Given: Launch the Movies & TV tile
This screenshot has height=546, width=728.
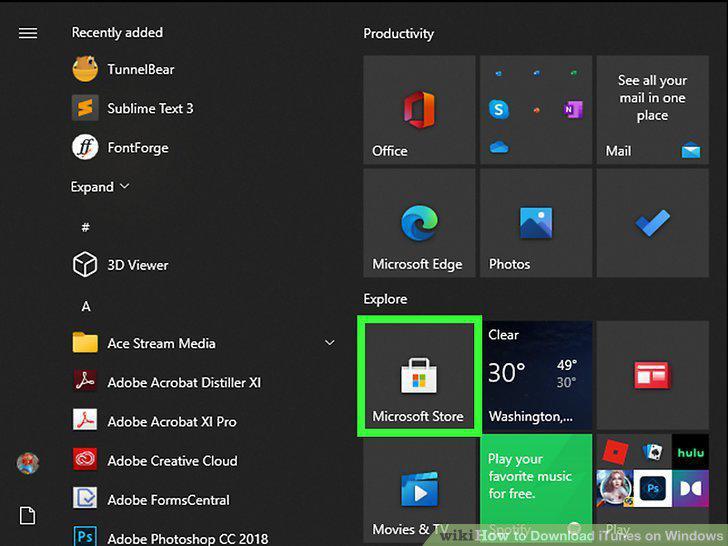Looking at the screenshot, I should coord(419,488).
